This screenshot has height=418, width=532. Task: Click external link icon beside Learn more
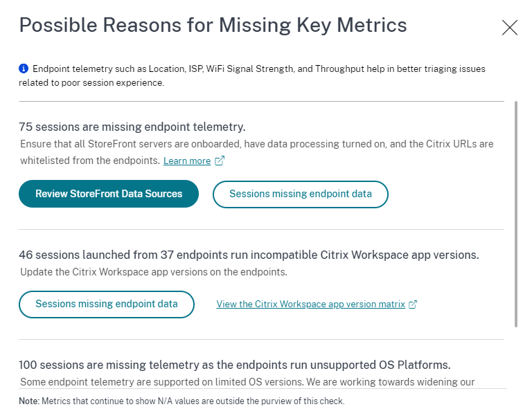click(220, 161)
